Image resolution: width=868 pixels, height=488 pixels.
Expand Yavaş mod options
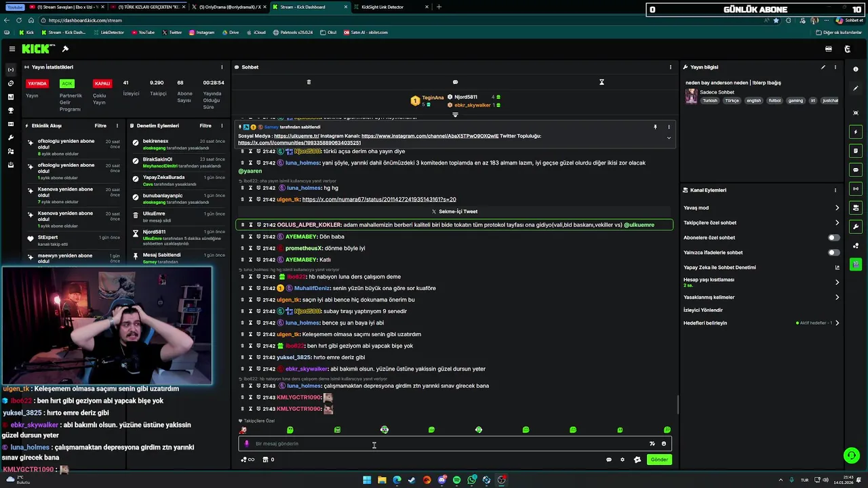tap(837, 208)
